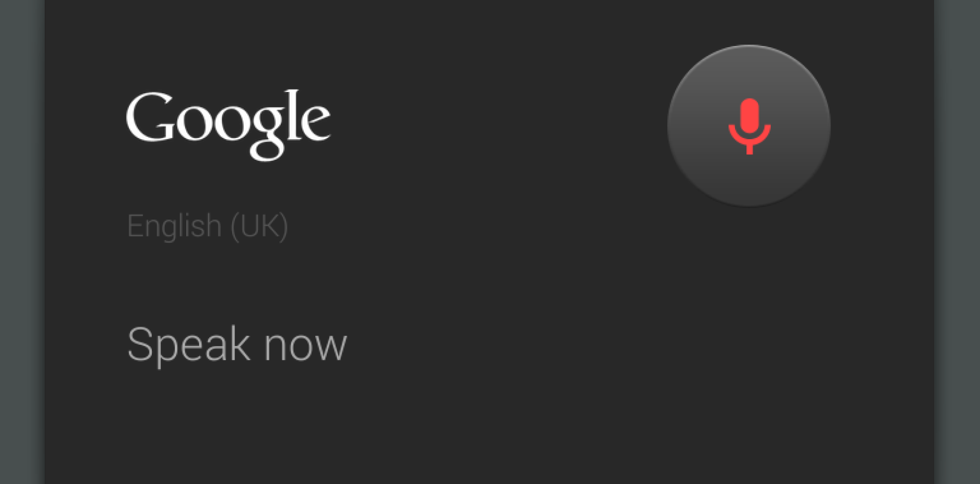The image size is (980, 484).
Task: Dismiss dialog via left dimmed margin
Action: 21,242
